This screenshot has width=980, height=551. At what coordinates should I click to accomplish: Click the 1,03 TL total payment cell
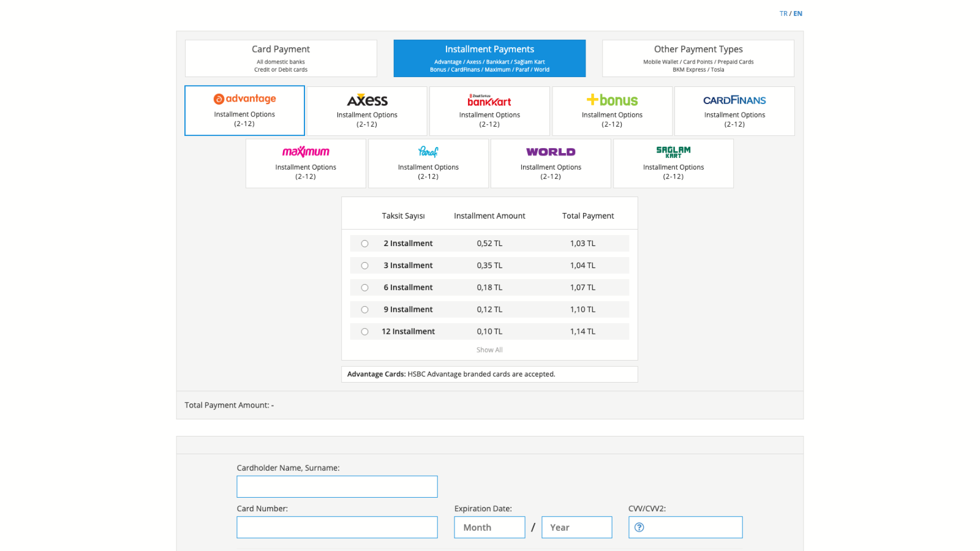[x=582, y=244]
